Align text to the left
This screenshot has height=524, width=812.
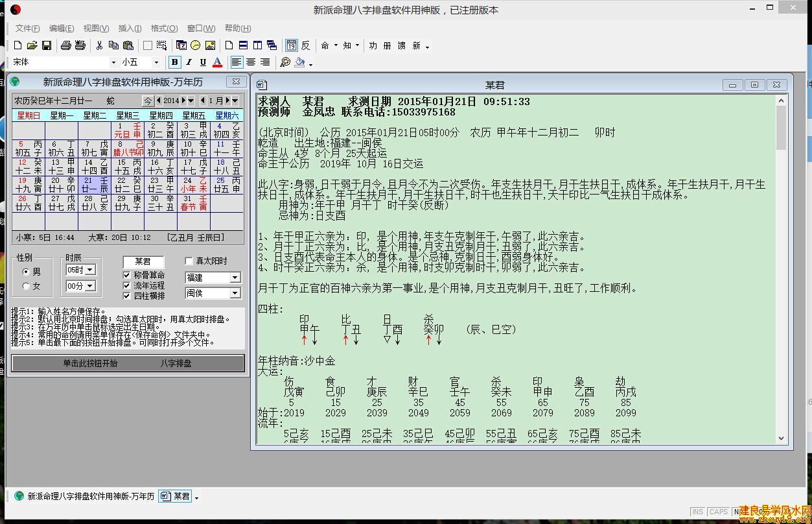(237, 62)
